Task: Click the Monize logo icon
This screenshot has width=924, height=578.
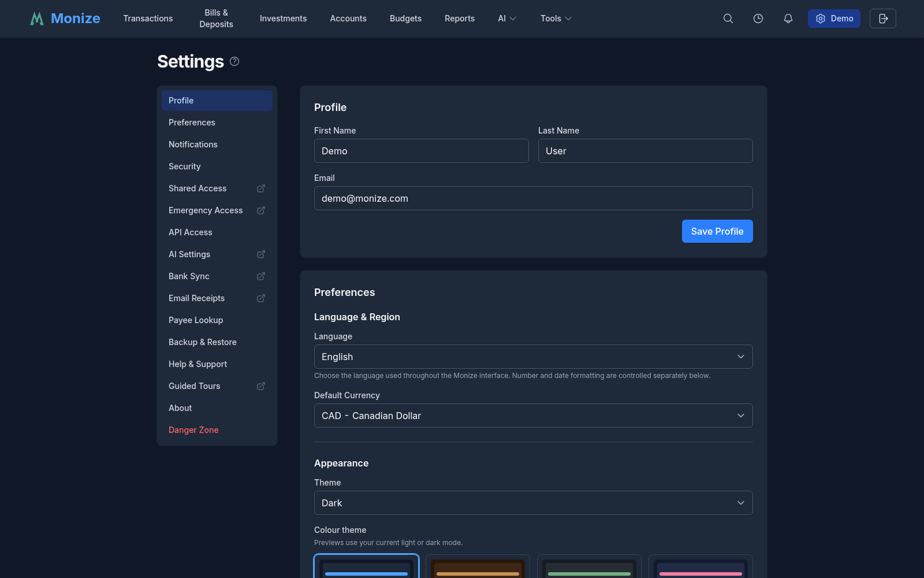Action: 37,18
